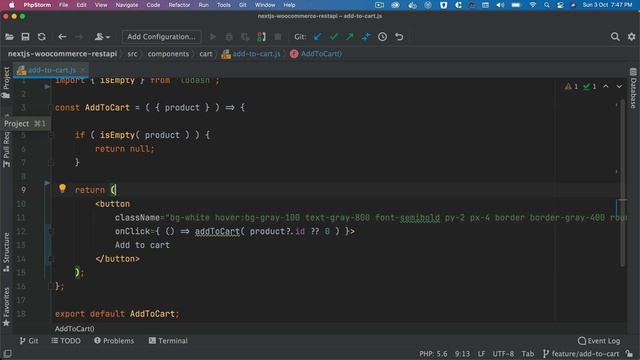The height and width of the screenshot is (360, 640).
Task: Click the addToCart function call
Action: (217, 231)
